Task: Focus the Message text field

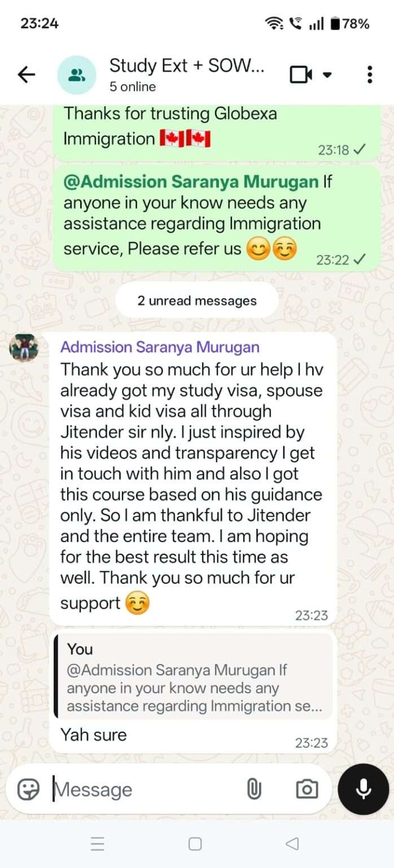Action: [144, 789]
